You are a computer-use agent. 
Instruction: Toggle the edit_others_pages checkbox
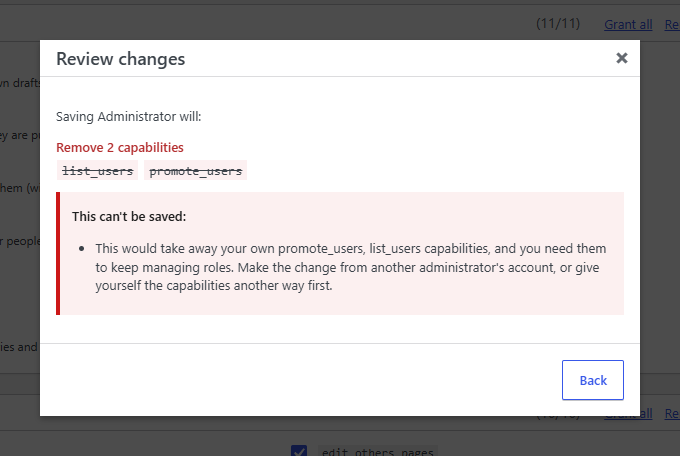pyautogui.click(x=299, y=451)
